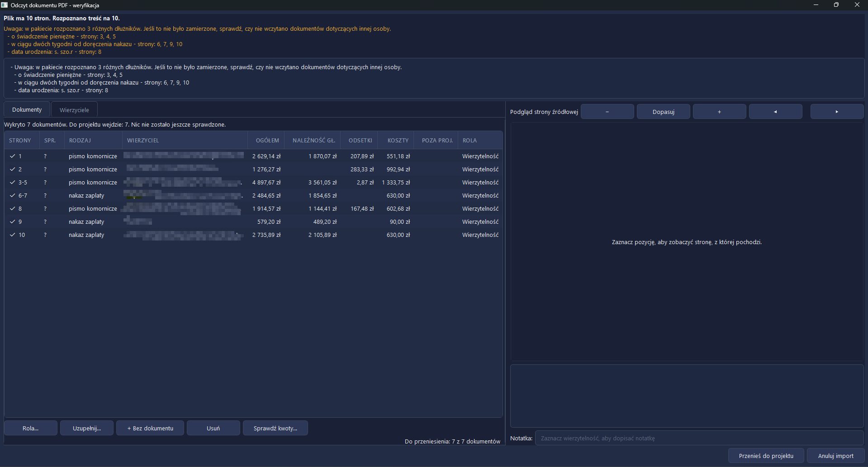Sort by ODSETKI column header
This screenshot has width=868, height=467.
360,140
